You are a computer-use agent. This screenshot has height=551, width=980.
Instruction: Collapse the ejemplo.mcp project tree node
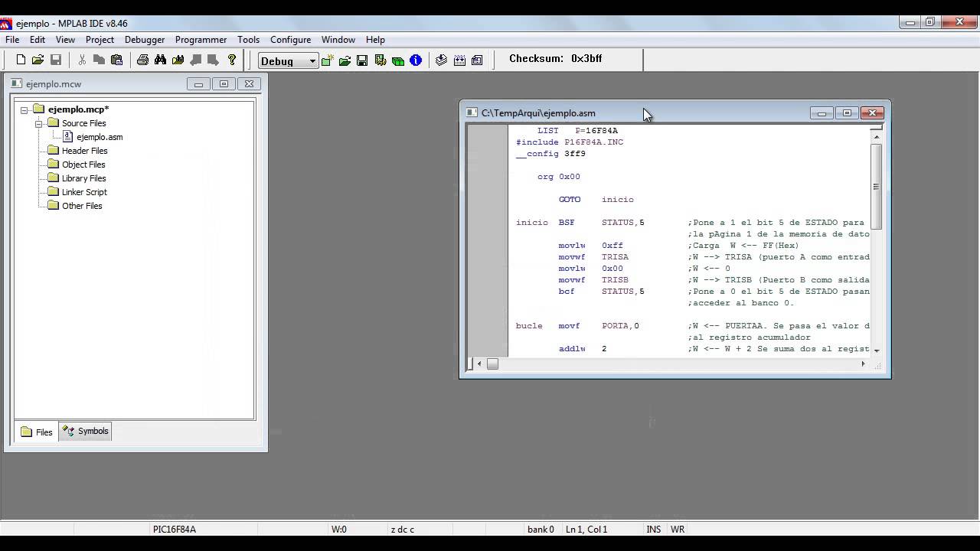point(24,110)
